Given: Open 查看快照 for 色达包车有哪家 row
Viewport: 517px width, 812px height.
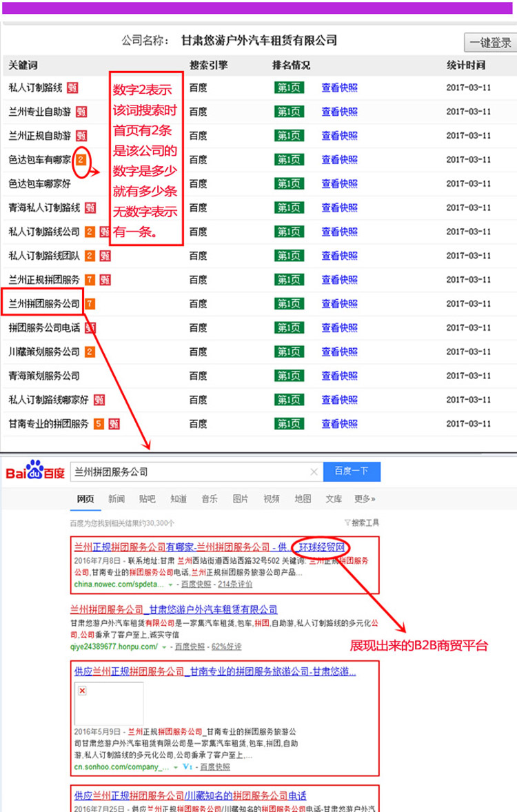Looking at the screenshot, I should 339,159.
